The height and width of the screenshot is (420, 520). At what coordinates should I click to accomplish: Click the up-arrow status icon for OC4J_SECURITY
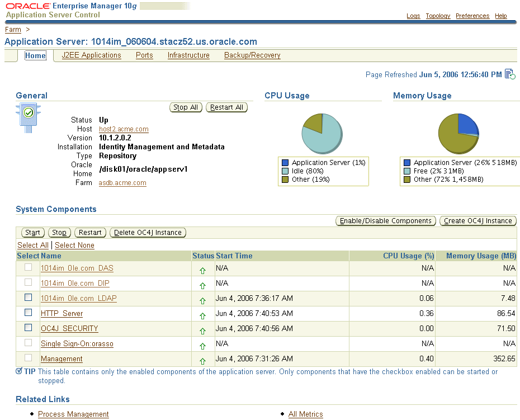(202, 331)
